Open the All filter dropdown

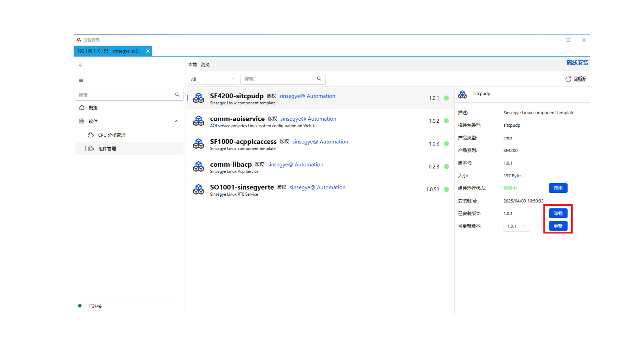coord(212,79)
